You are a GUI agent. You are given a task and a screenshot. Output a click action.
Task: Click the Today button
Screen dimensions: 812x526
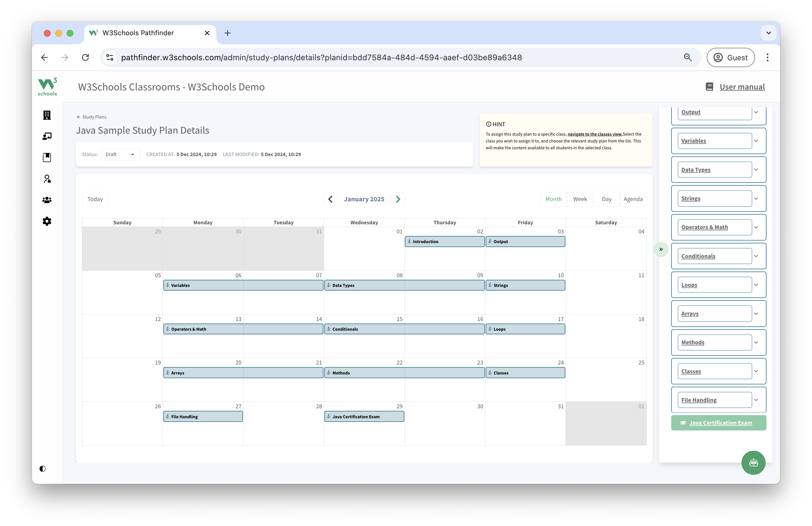(x=95, y=199)
